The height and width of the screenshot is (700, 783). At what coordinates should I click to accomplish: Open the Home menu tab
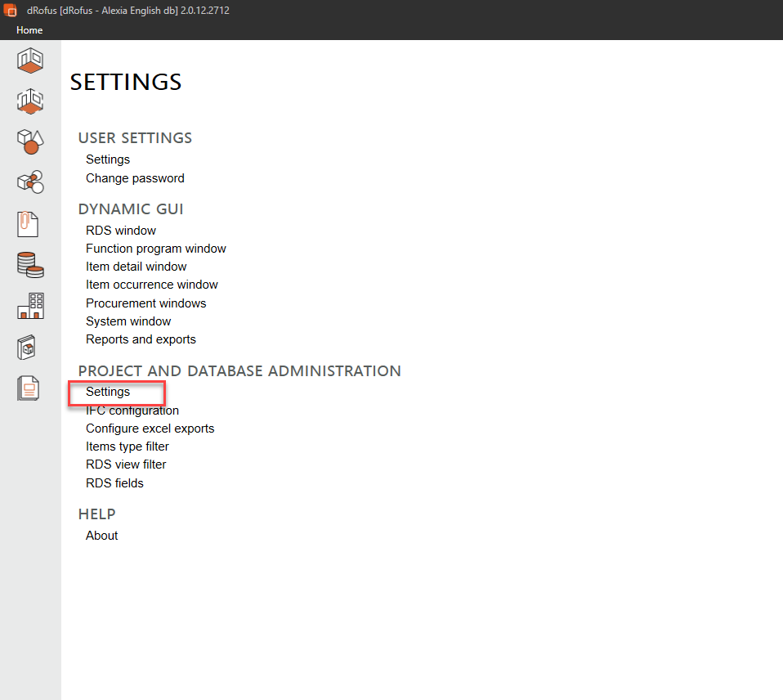click(29, 30)
